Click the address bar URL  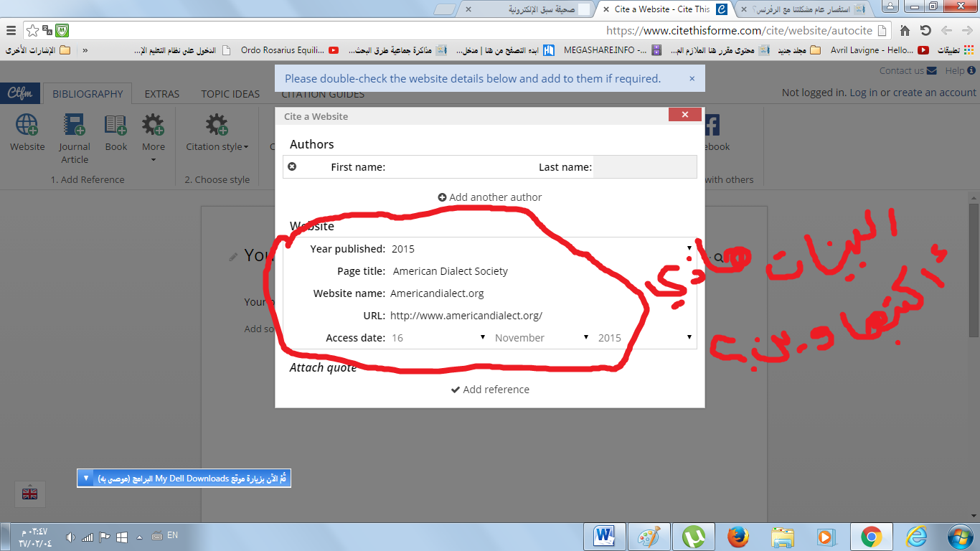tap(739, 30)
